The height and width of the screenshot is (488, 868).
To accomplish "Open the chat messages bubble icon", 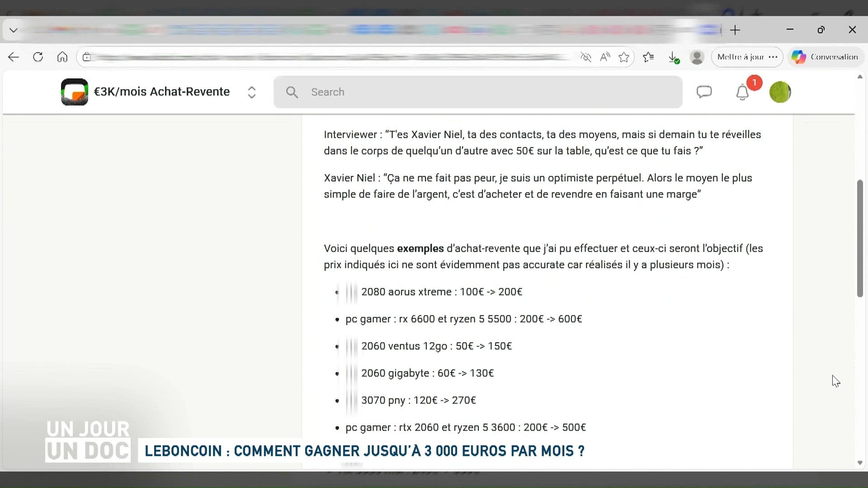I will [x=704, y=92].
